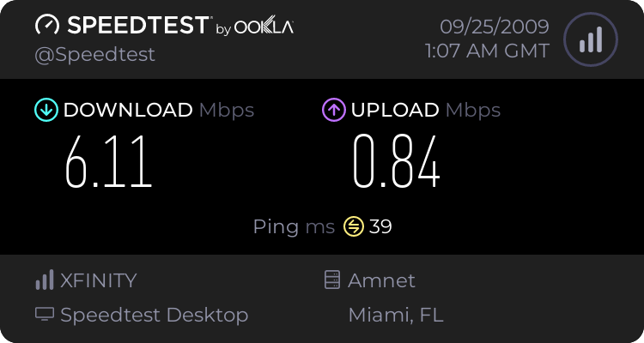Click the Amnet server name

[381, 280]
